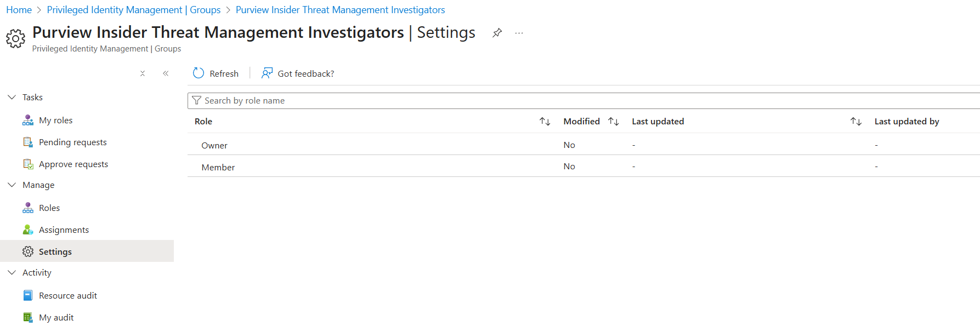Collapse the Activity section
Viewport: 980px width, 332px height.
12,272
